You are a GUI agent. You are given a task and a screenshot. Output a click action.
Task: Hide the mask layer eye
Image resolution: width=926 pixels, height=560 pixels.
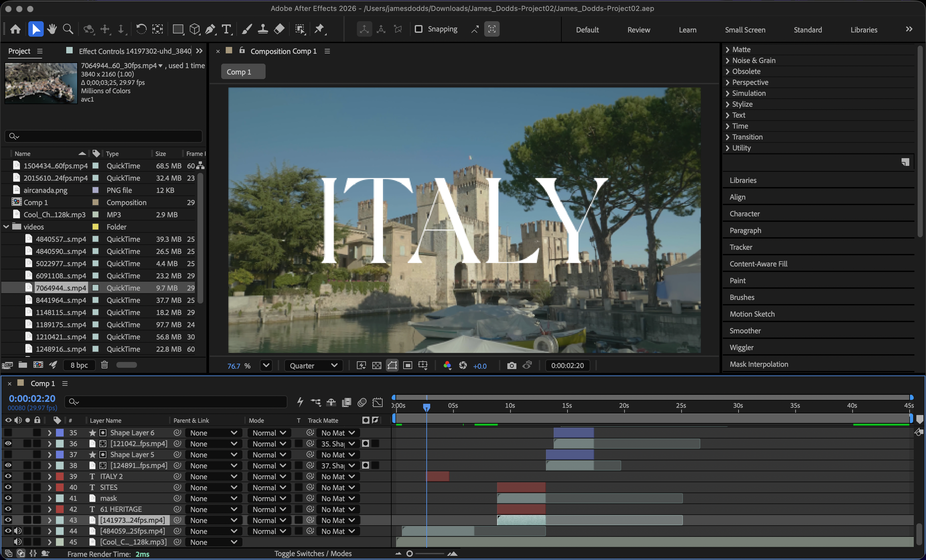8,498
